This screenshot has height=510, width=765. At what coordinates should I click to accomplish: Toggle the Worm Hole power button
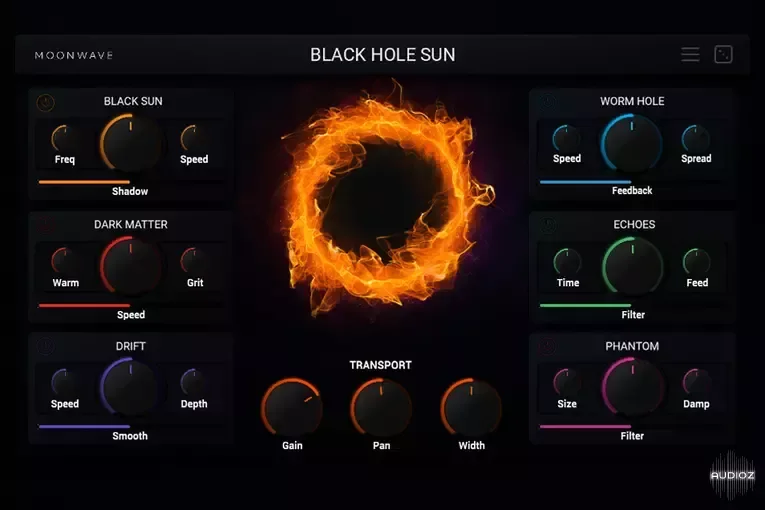pos(547,102)
